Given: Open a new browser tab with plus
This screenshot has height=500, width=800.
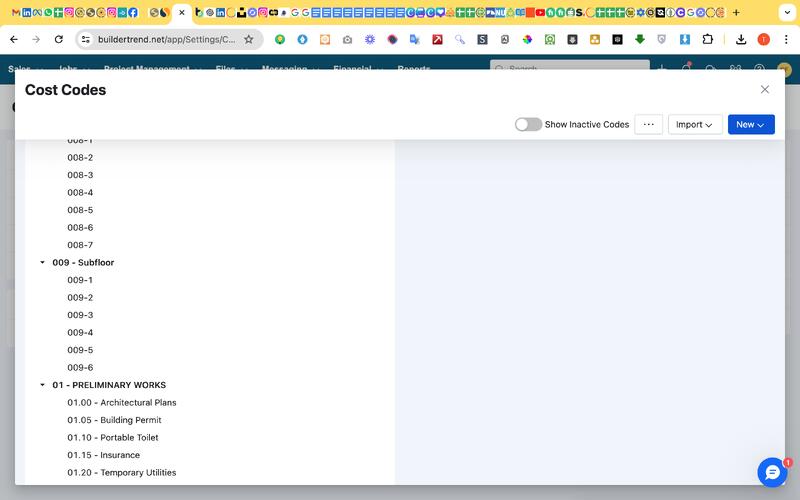Looking at the screenshot, I should 736,12.
